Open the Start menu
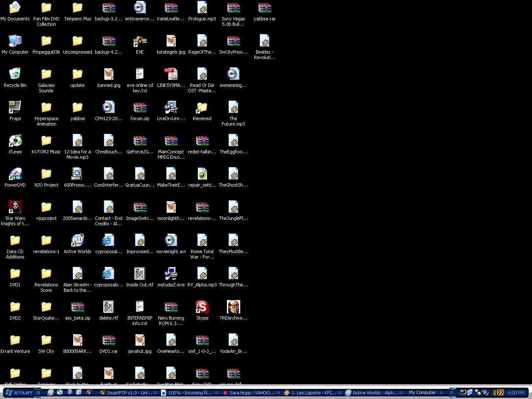Screen dimensions: 532x399 click(21, 392)
